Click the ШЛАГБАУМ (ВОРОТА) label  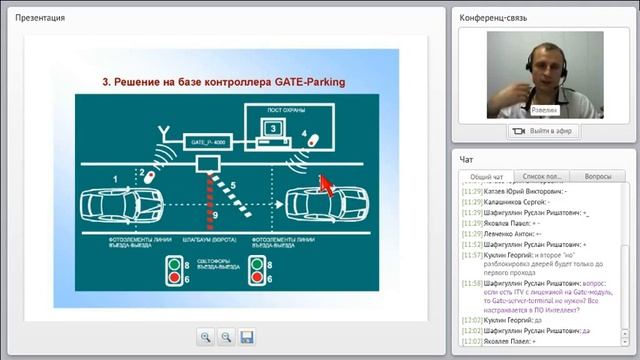coord(209,240)
